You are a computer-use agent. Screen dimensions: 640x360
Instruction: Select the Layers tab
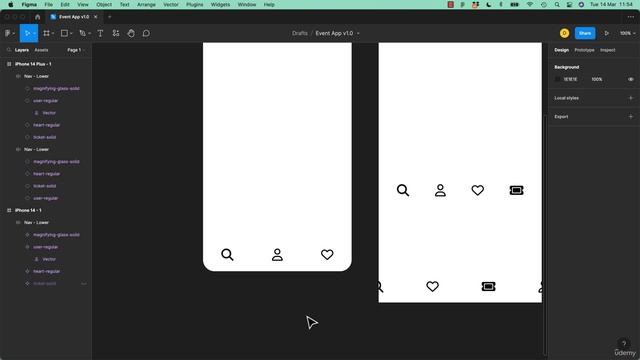coord(22,50)
